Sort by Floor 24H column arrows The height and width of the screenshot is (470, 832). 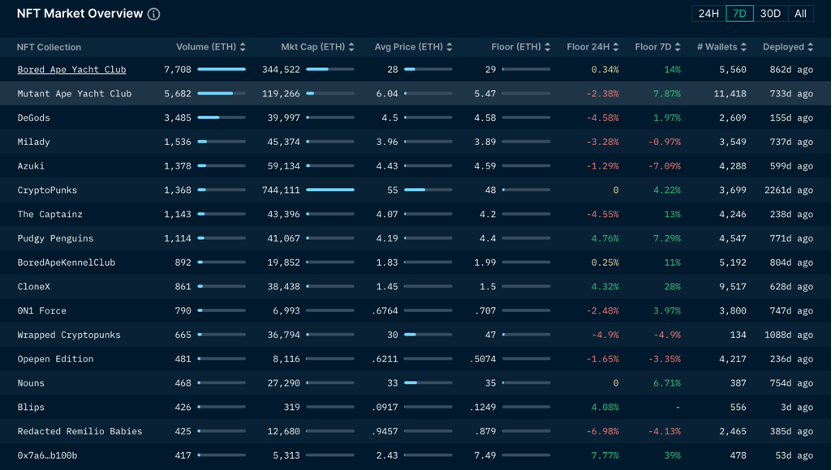coord(617,47)
